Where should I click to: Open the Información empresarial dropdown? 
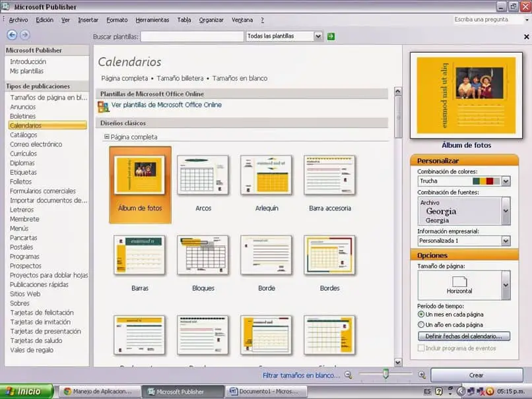[506, 241]
